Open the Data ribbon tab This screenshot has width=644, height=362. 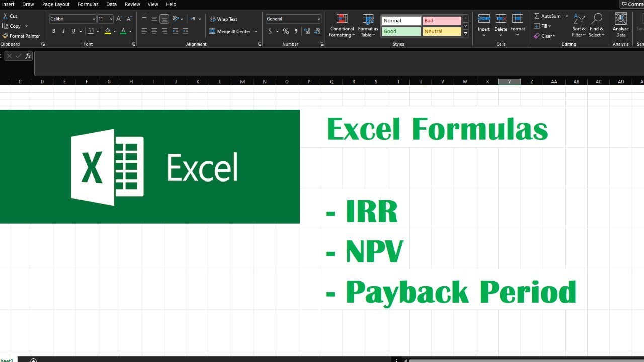click(x=112, y=4)
